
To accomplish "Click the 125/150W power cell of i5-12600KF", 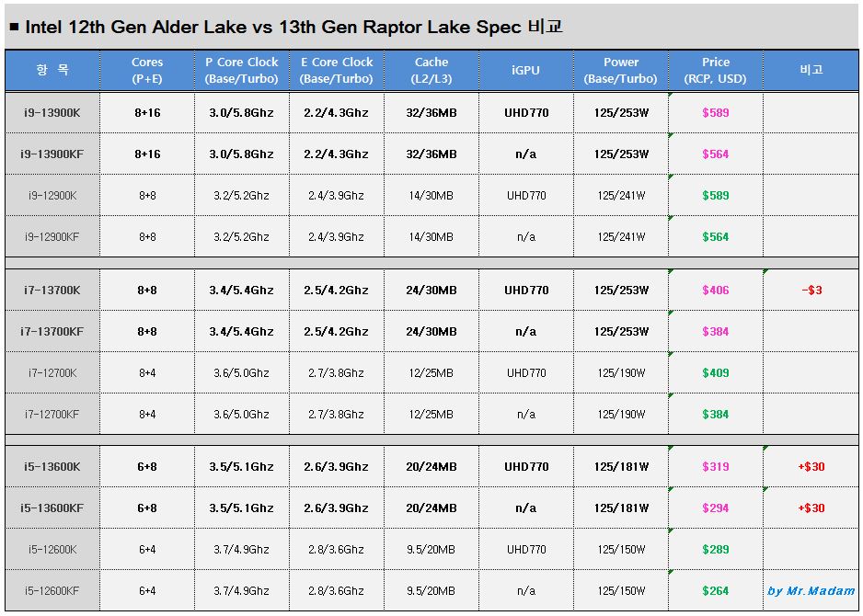I will tap(621, 590).
